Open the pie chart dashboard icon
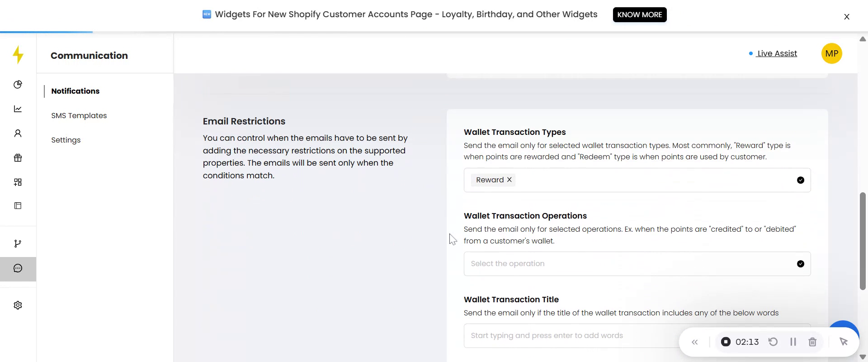868x362 pixels. pos(18,85)
